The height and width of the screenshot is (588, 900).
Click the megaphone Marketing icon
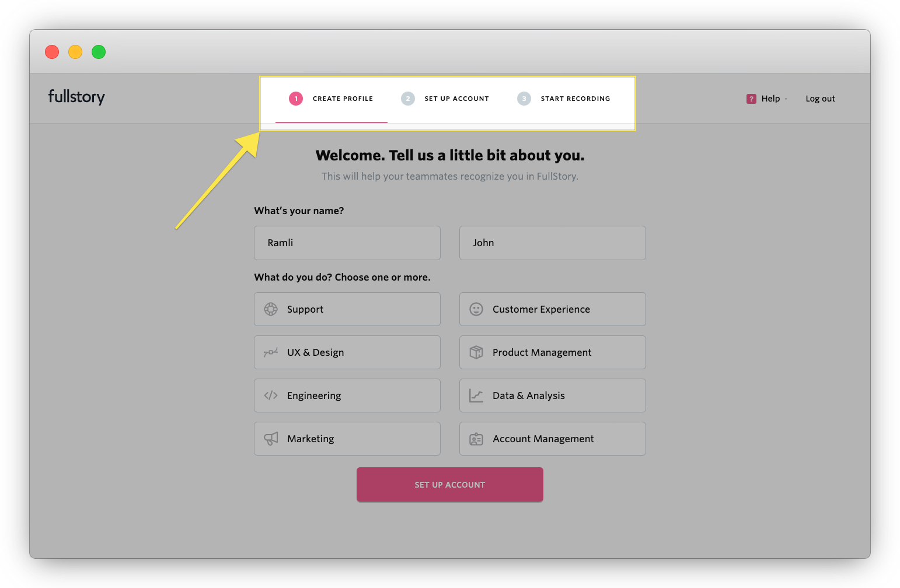pos(271,439)
